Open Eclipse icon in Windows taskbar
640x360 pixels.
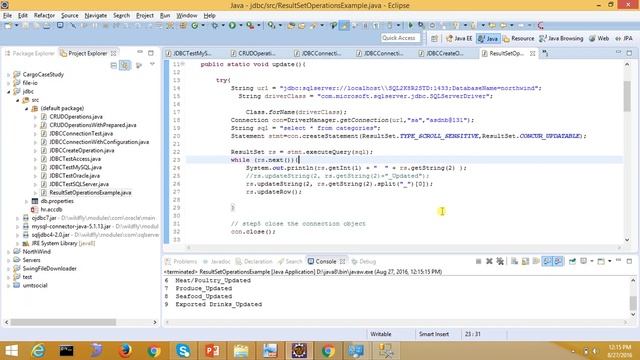pyautogui.click(x=299, y=351)
